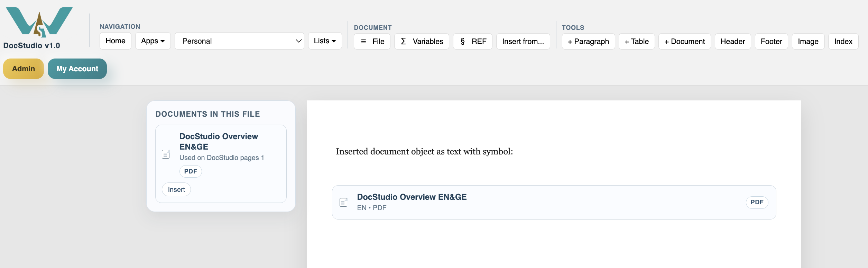Click the document icon in the sidebar card
This screenshot has width=868, height=268.
tap(166, 154)
